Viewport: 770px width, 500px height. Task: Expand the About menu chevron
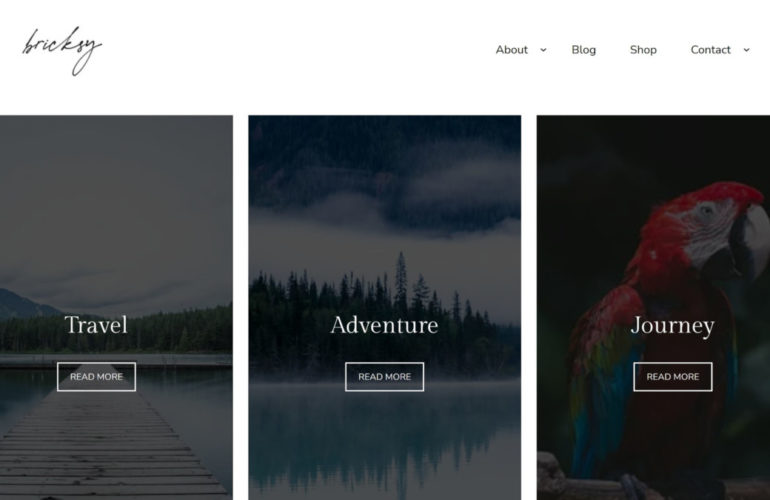pos(543,50)
